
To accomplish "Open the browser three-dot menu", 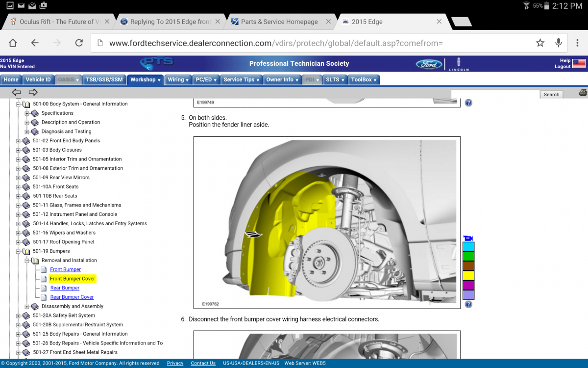I will 578,43.
